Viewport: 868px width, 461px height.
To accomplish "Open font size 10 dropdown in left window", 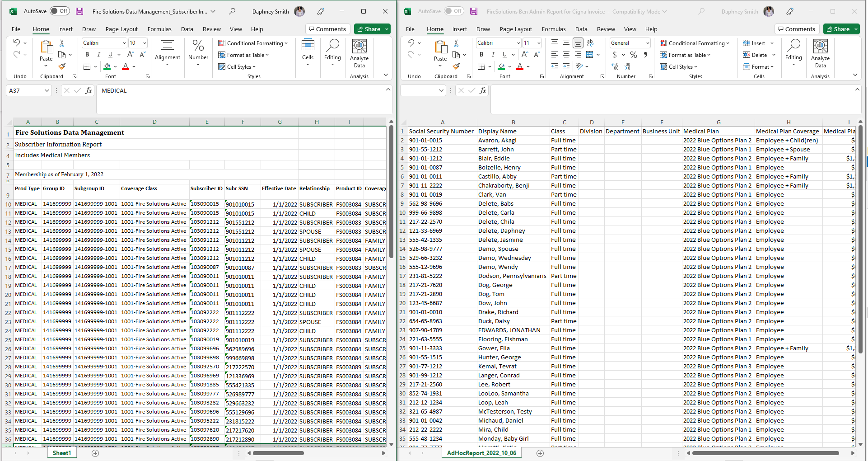I will [x=145, y=43].
